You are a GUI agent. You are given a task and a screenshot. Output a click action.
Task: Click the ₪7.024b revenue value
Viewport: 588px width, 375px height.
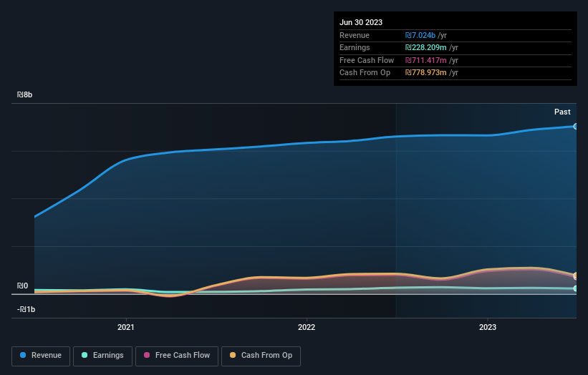[x=420, y=35]
